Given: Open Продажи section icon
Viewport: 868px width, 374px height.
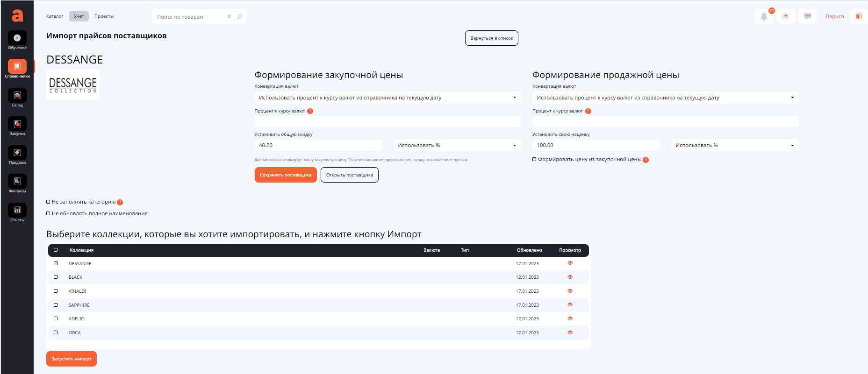Looking at the screenshot, I should [17, 153].
